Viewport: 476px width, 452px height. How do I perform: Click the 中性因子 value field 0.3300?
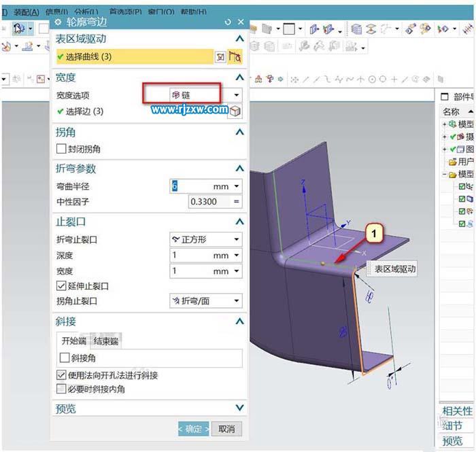209,201
